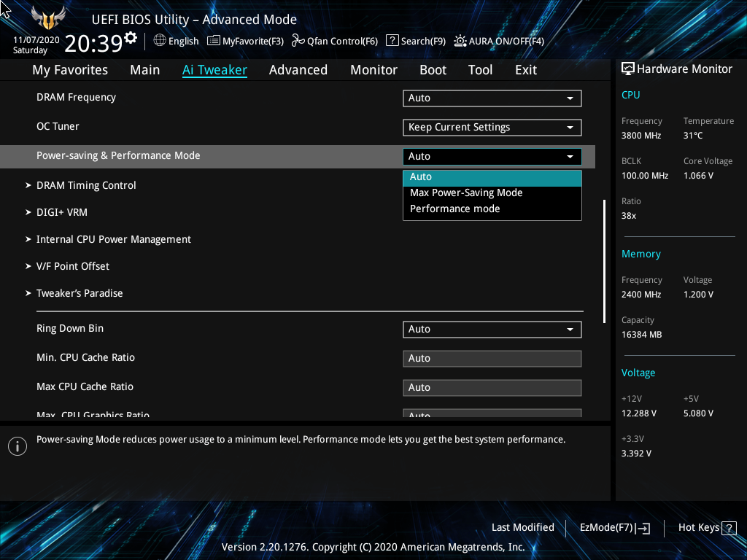The width and height of the screenshot is (747, 560).
Task: Click the globe language icon
Action: (x=160, y=41)
